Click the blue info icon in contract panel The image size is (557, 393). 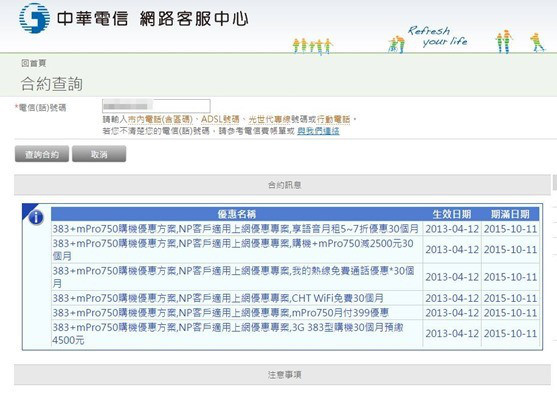(36, 217)
